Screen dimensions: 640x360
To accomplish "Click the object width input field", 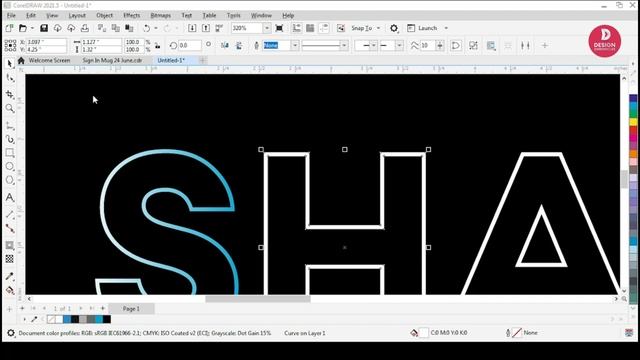I will [101, 42].
